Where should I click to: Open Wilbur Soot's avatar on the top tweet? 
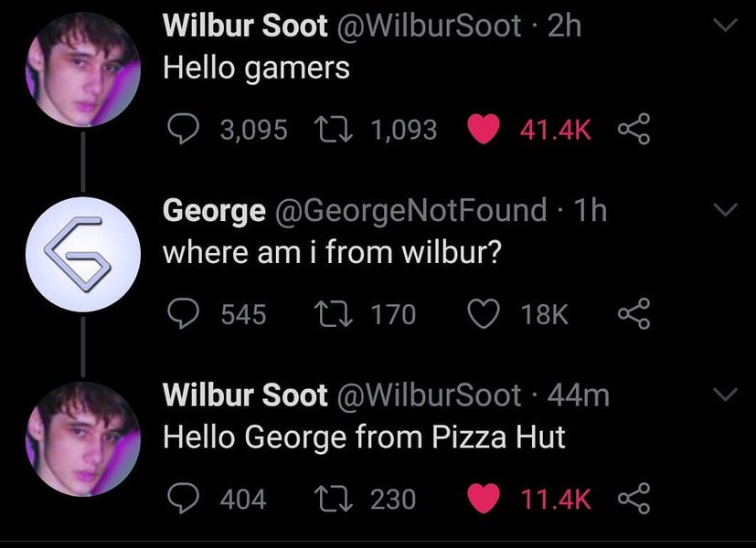point(83,69)
